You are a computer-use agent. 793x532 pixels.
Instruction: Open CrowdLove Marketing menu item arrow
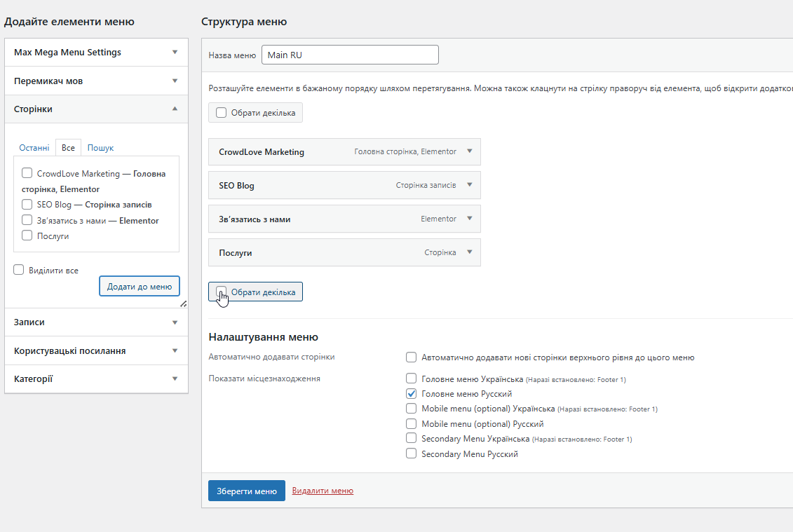[470, 151]
